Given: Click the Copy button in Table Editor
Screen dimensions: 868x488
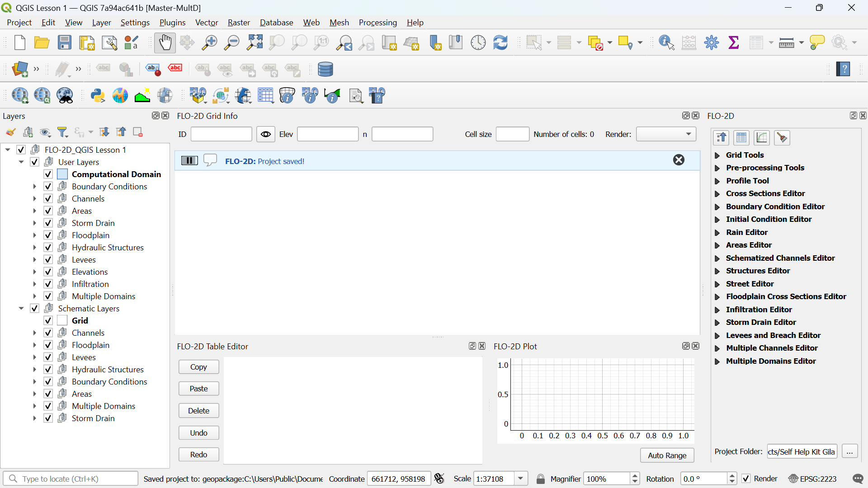Looking at the screenshot, I should tap(198, 367).
